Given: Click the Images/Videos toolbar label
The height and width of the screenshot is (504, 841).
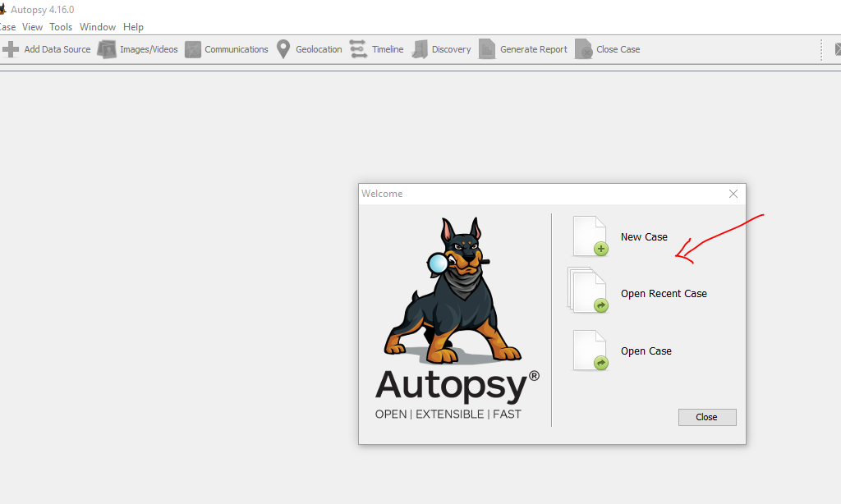Looking at the screenshot, I should point(149,49).
